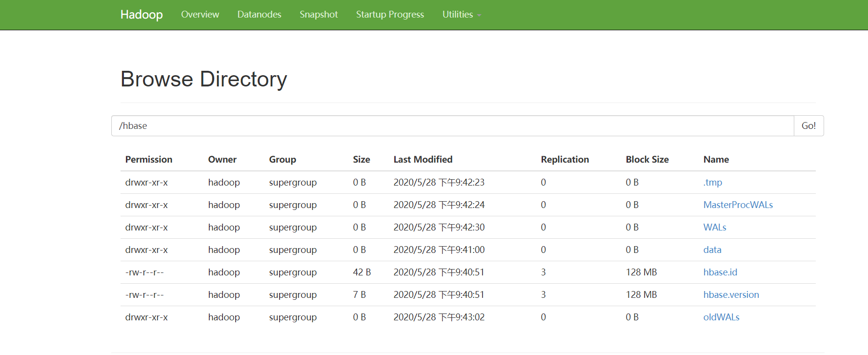Open the MasterProcWALs directory
Screen dimensions: 868x355
click(x=738, y=205)
